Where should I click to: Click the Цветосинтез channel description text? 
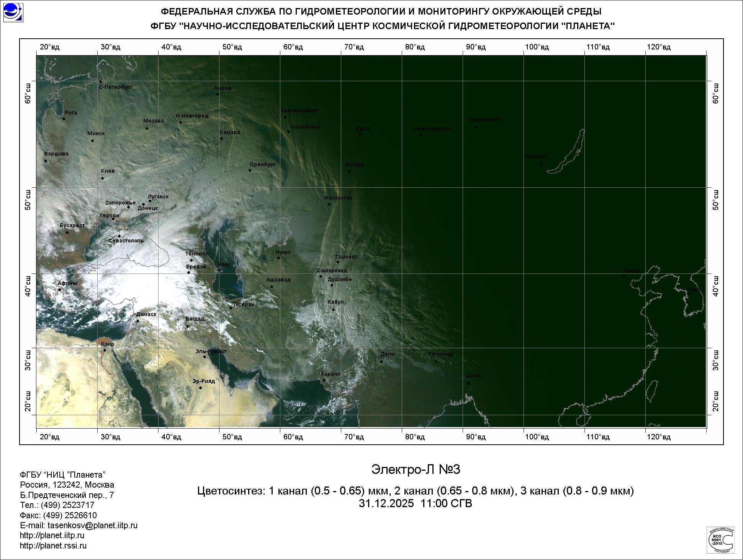point(416,491)
